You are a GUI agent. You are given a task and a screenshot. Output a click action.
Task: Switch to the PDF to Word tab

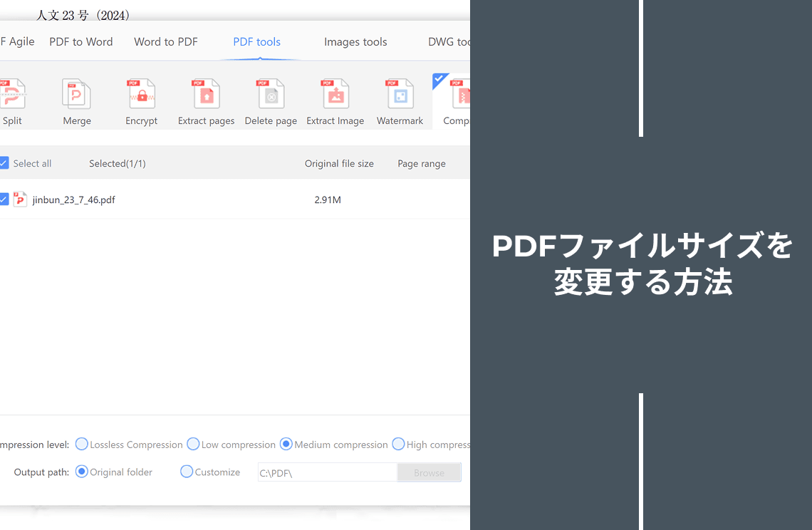[x=80, y=42]
